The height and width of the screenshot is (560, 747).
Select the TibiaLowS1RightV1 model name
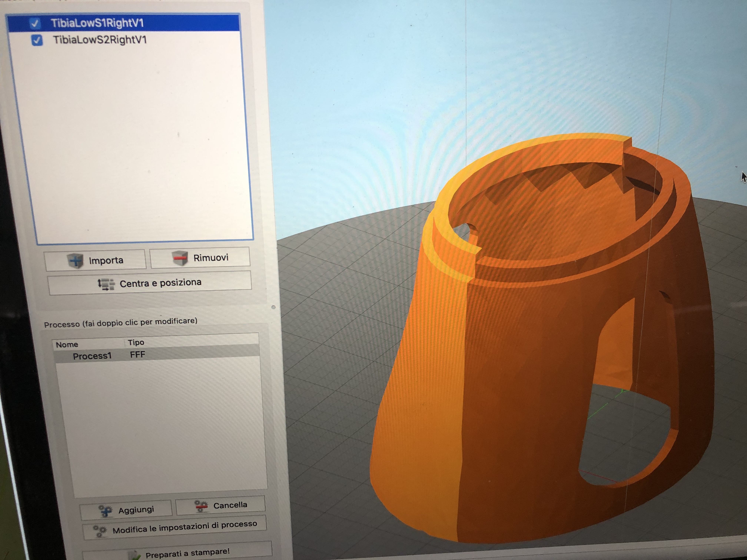pos(97,23)
